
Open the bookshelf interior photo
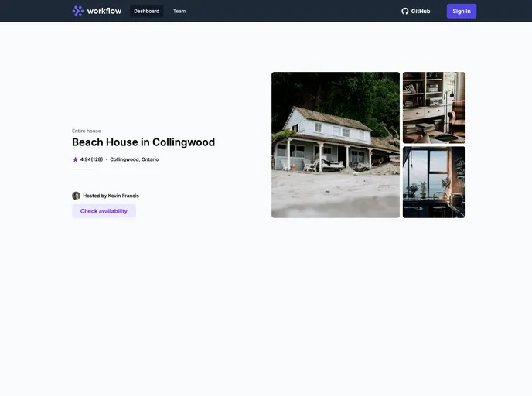(x=434, y=108)
